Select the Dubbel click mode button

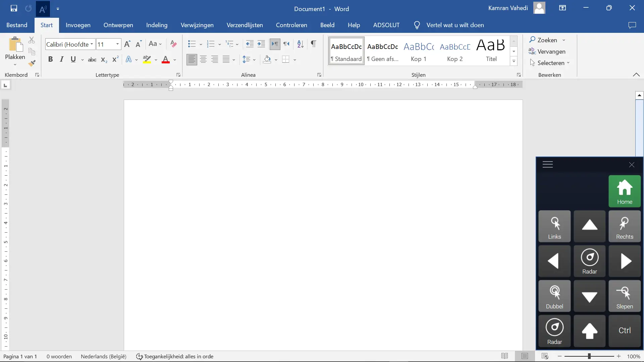tap(554, 296)
